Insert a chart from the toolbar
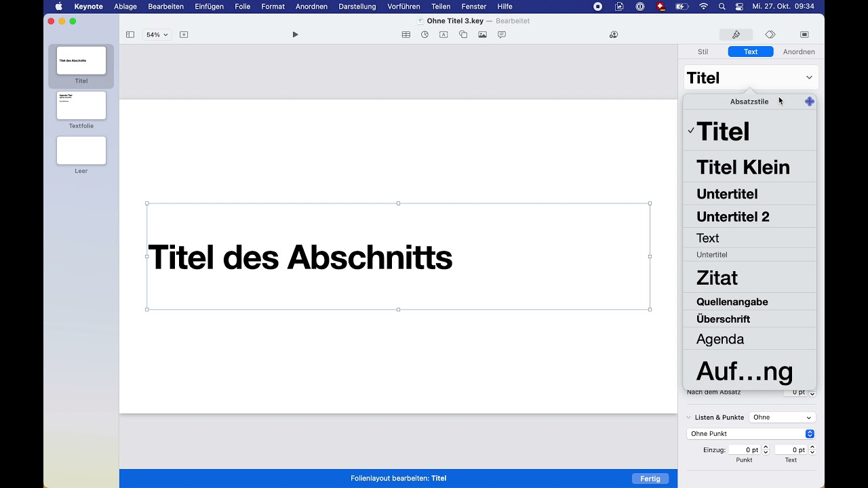868x488 pixels. [425, 35]
